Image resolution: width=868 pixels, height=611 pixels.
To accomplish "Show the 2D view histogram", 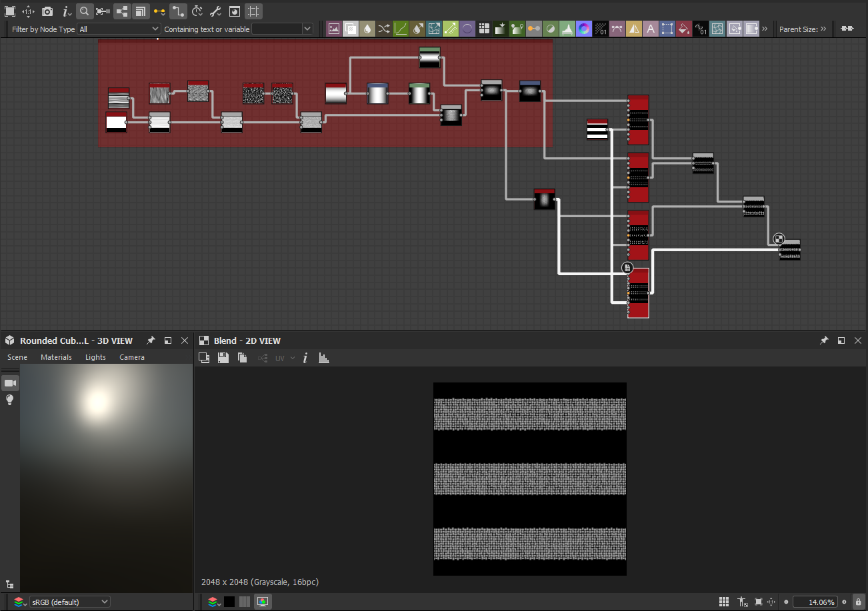I will [324, 358].
